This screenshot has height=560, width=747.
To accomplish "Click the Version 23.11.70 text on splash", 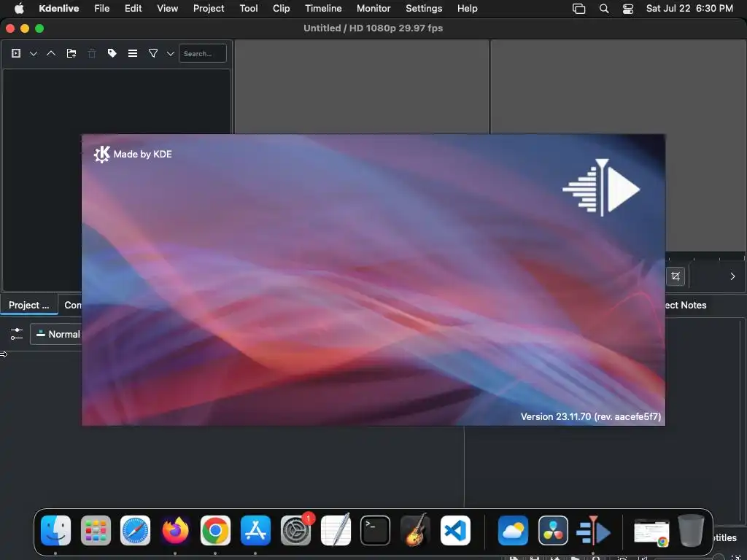I will coord(591,416).
